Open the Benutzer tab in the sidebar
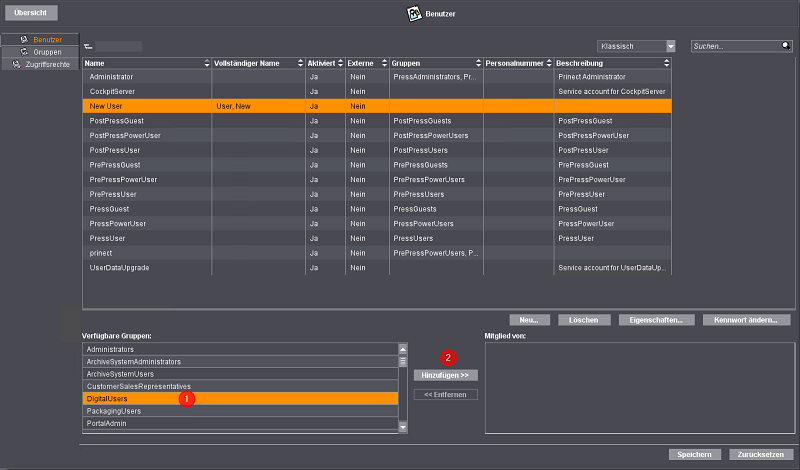This screenshot has width=800, height=470. [x=40, y=39]
